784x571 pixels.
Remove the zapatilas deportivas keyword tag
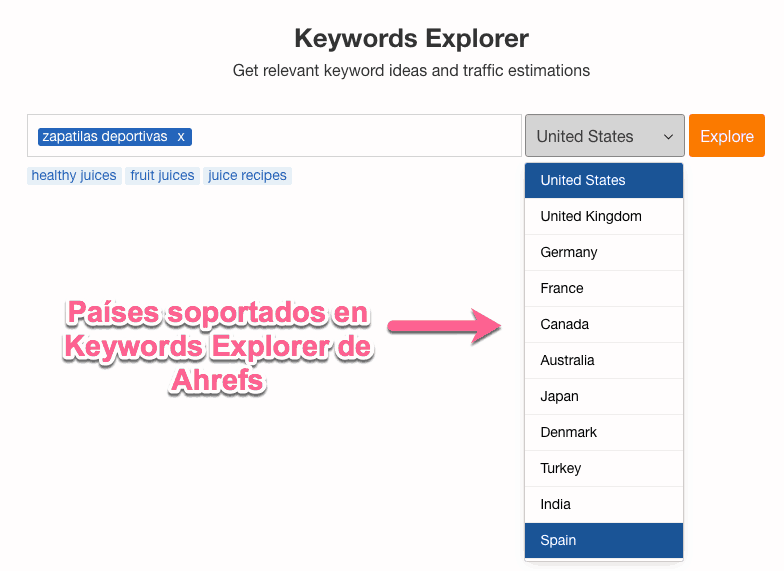coord(181,136)
